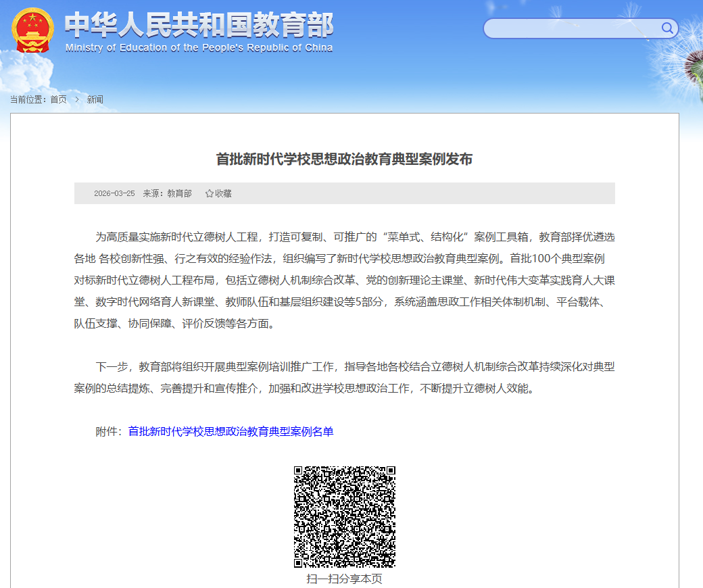
Task: Click the 中华人民共和国教育部 site title
Action: point(199,25)
